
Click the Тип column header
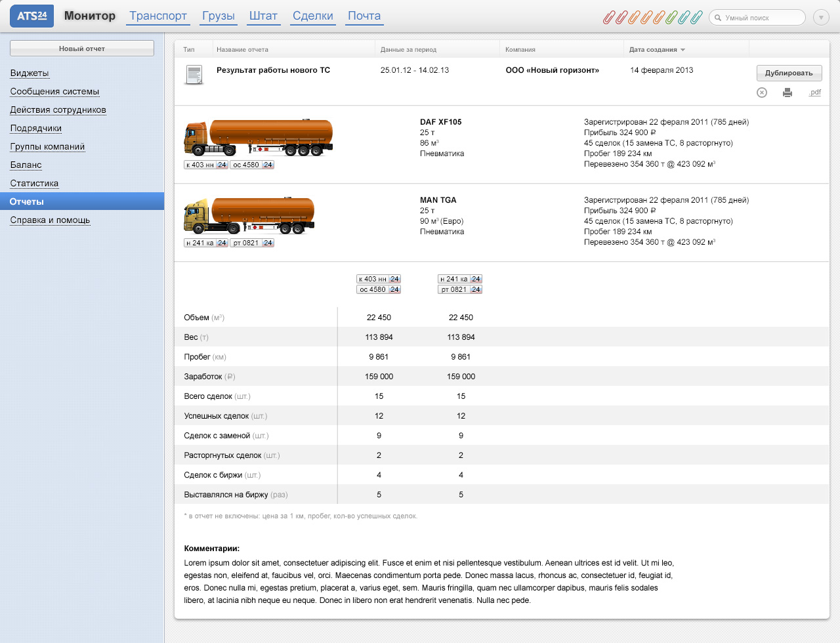[189, 49]
